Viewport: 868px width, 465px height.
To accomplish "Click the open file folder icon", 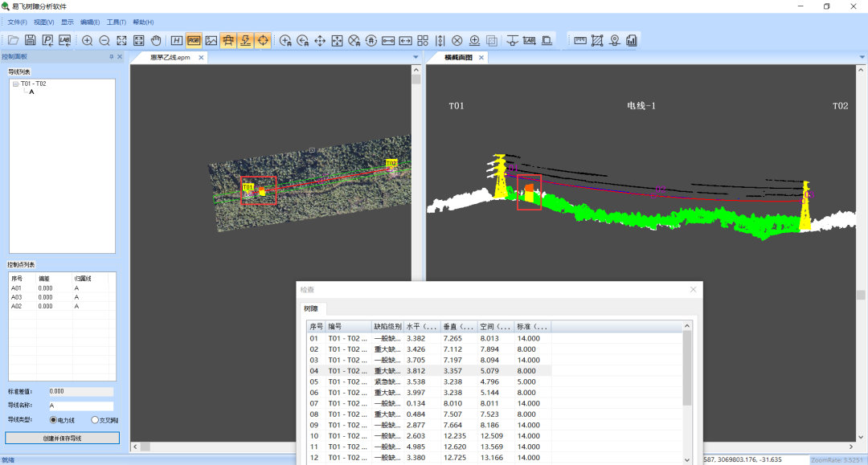I will [x=14, y=40].
